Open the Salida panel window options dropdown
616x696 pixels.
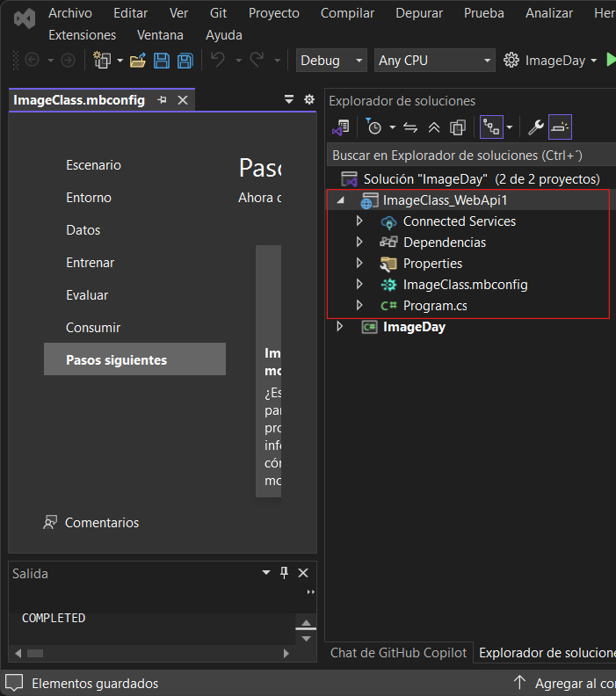click(266, 573)
